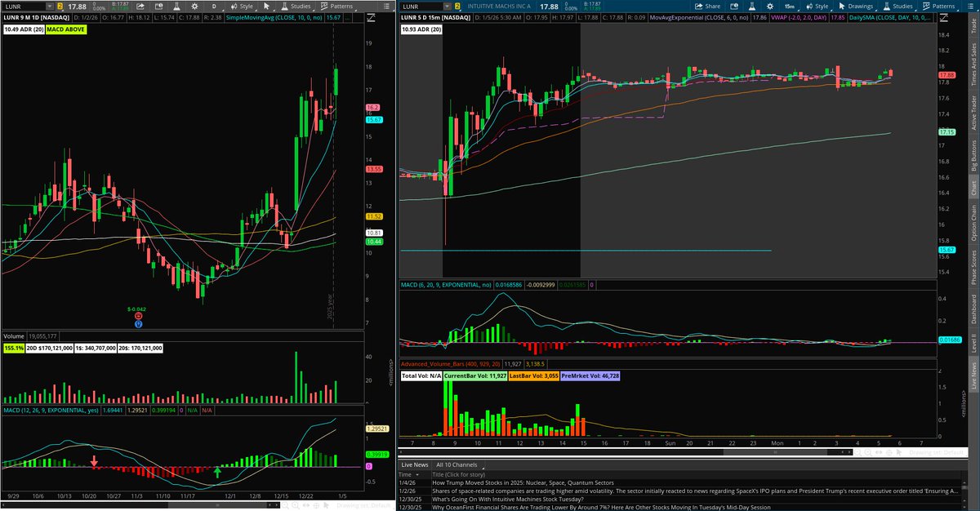Click the share arrow icon on left chart
The height and width of the screenshot is (511, 980).
(140, 7)
